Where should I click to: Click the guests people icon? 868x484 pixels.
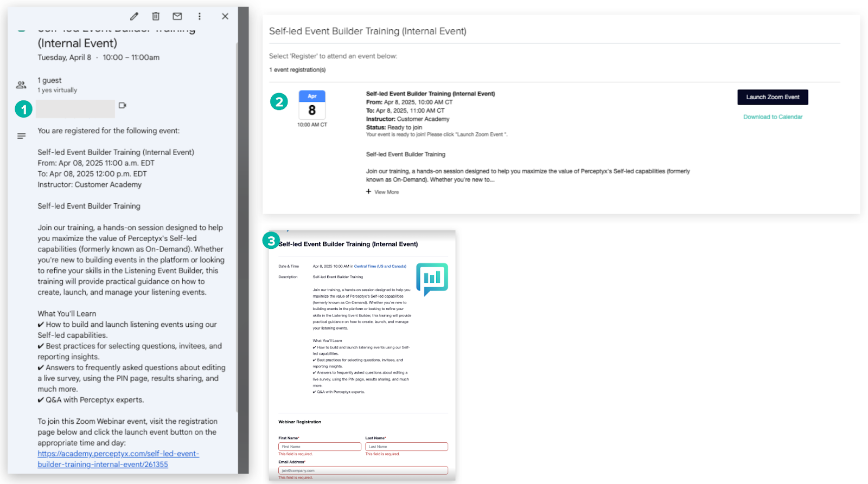pyautogui.click(x=21, y=85)
